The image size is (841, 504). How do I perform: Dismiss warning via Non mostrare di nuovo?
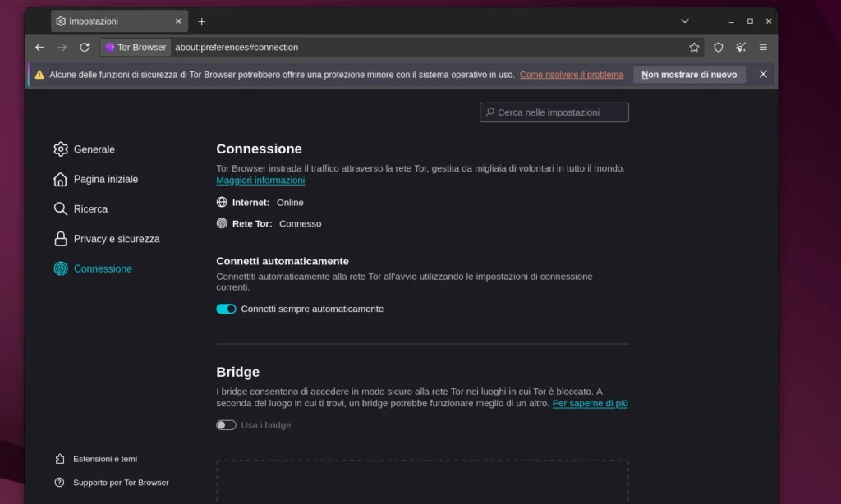coord(689,74)
